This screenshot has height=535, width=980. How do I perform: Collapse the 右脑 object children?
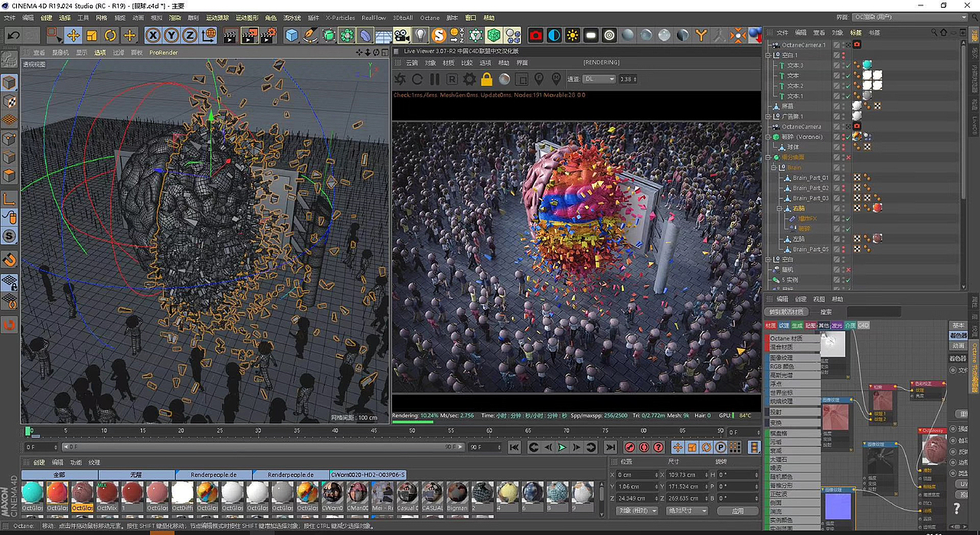pos(779,208)
